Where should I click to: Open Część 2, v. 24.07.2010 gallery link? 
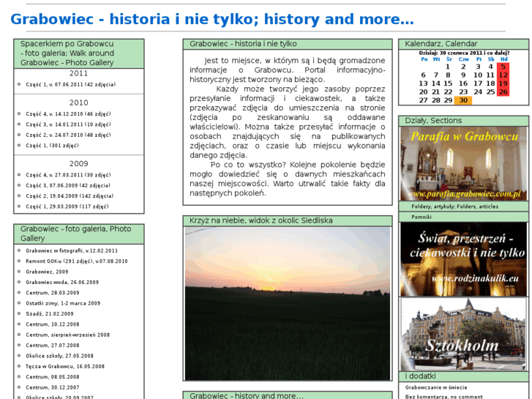click(x=68, y=135)
